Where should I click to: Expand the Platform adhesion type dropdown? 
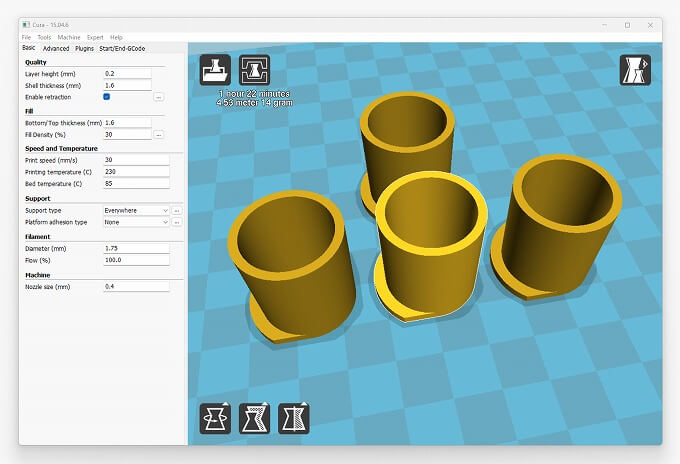(x=136, y=222)
